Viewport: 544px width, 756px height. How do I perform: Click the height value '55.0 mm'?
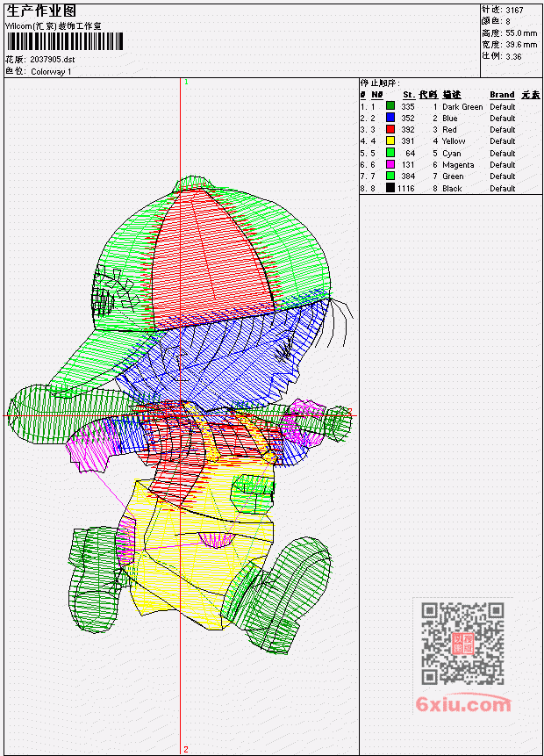[521, 33]
